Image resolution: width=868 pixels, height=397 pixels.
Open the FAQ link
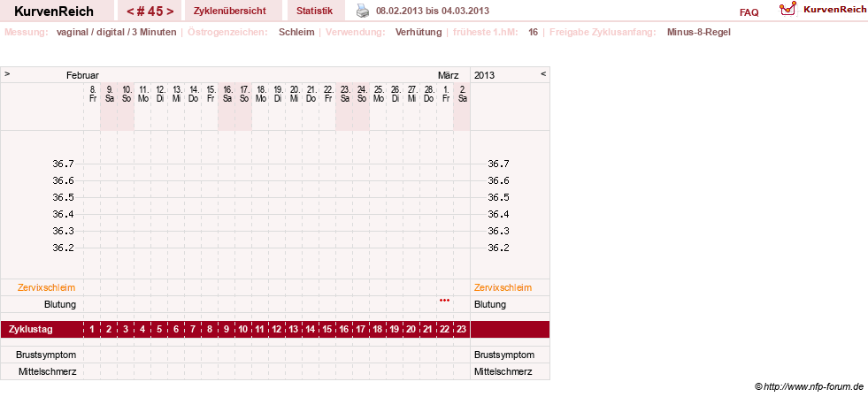749,12
